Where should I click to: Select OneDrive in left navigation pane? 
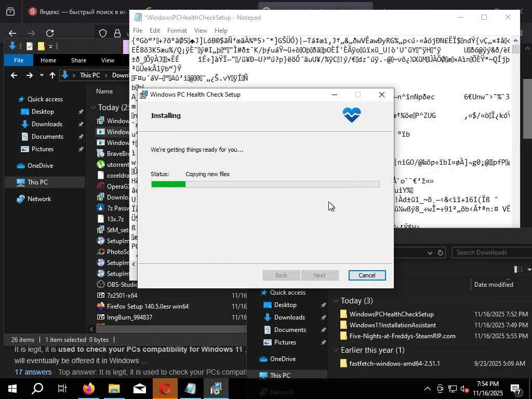pos(40,166)
